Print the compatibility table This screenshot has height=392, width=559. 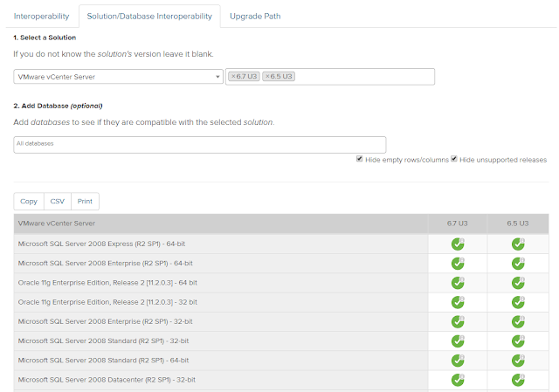click(x=85, y=202)
